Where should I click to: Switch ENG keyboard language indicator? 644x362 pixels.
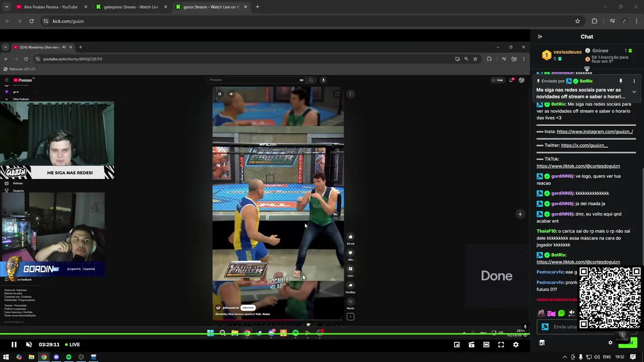607,357
